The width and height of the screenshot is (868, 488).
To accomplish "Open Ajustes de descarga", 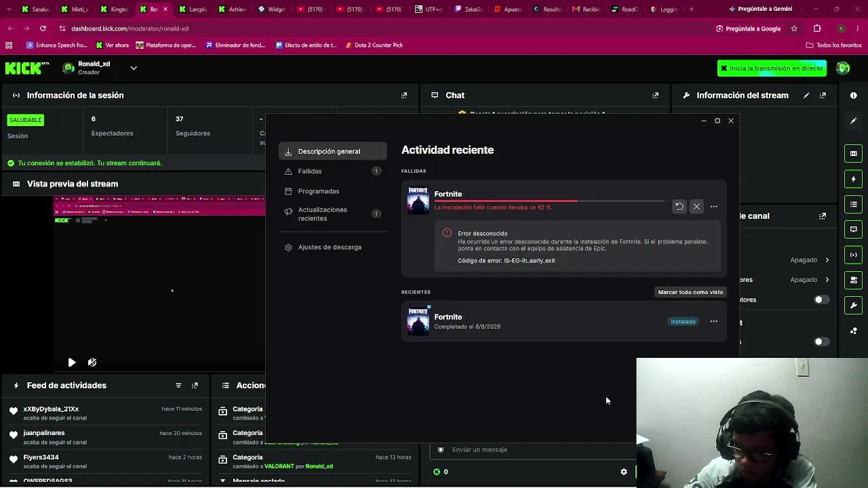I will [333, 247].
